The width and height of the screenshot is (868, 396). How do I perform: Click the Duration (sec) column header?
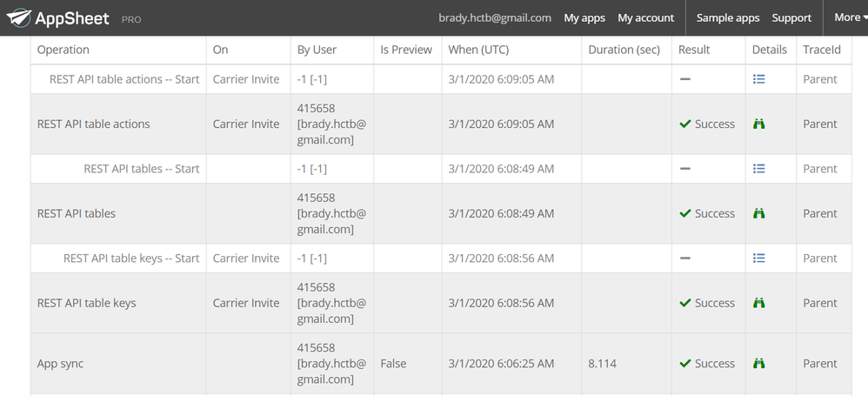[x=624, y=50]
